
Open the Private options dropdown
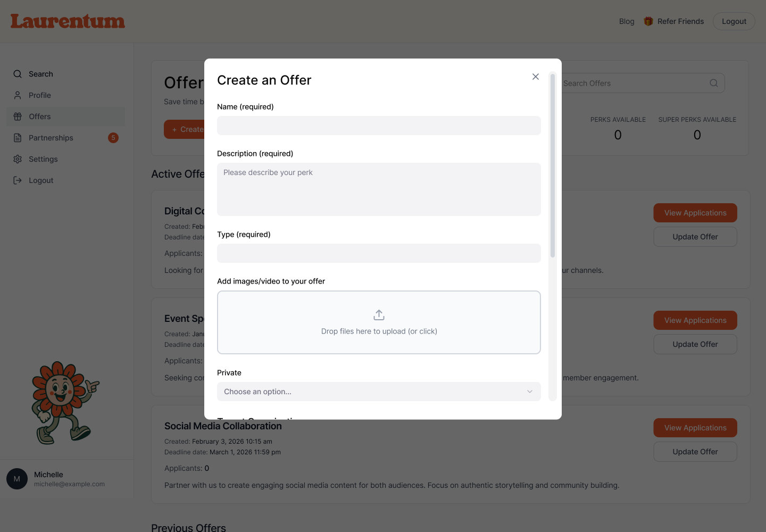[379, 392]
